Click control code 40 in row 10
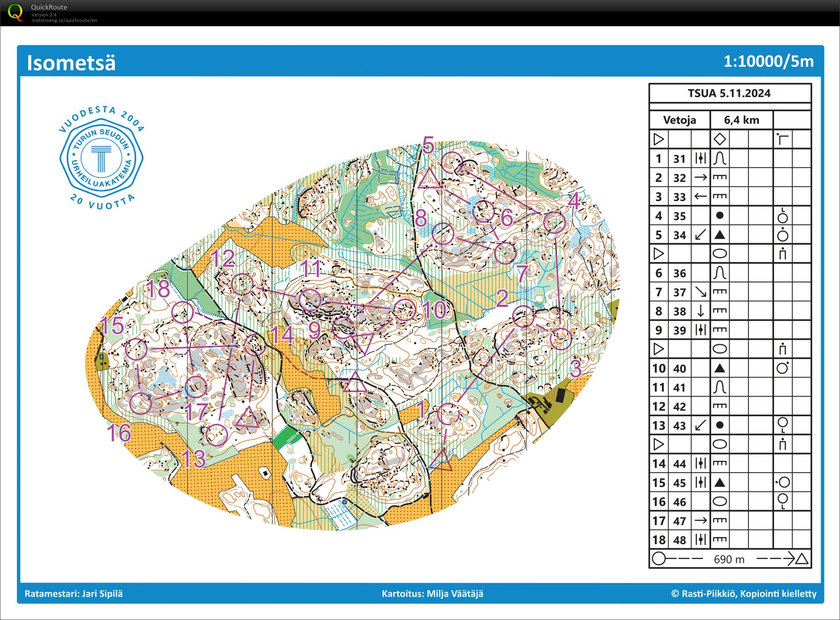840x620 pixels. [679, 368]
